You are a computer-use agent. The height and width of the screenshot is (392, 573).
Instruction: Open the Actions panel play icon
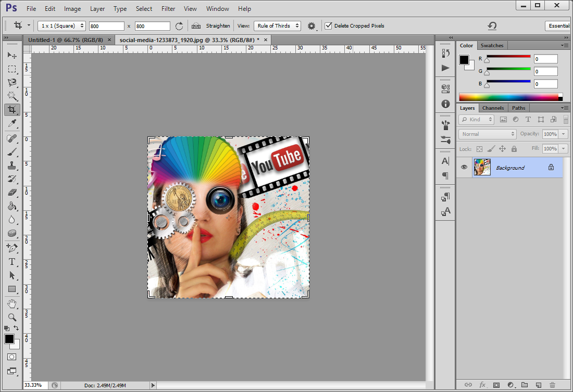tap(445, 68)
